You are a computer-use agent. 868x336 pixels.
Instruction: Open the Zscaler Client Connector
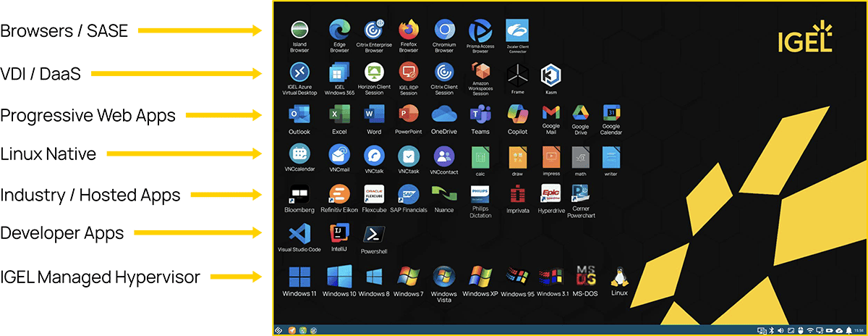[x=516, y=30]
